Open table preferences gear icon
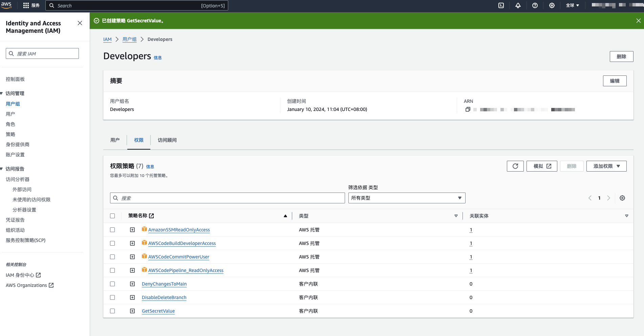Screen dimensions: 644x336 pos(622,198)
